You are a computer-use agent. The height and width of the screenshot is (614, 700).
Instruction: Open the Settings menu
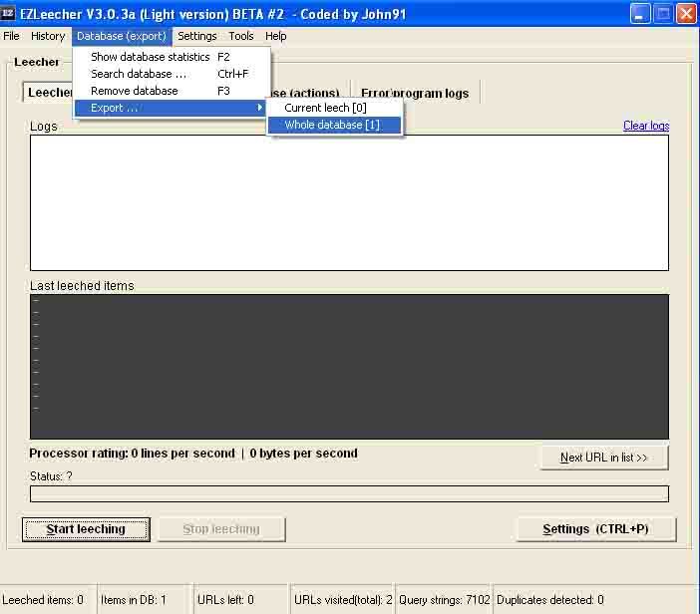click(x=196, y=36)
